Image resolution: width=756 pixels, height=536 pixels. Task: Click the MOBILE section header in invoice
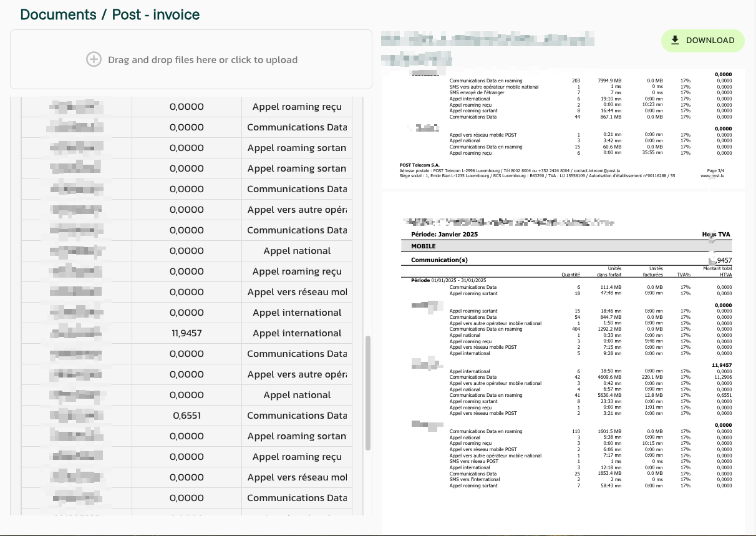[x=424, y=246]
